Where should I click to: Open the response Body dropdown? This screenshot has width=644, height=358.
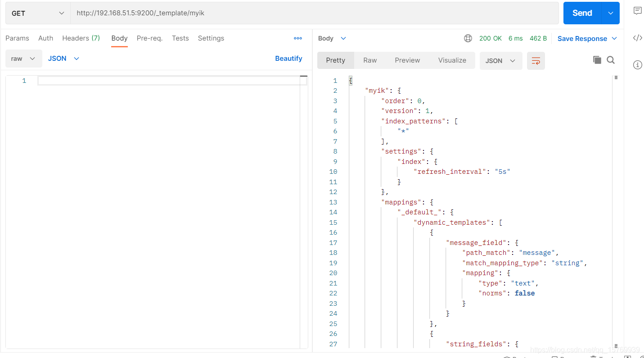point(332,38)
